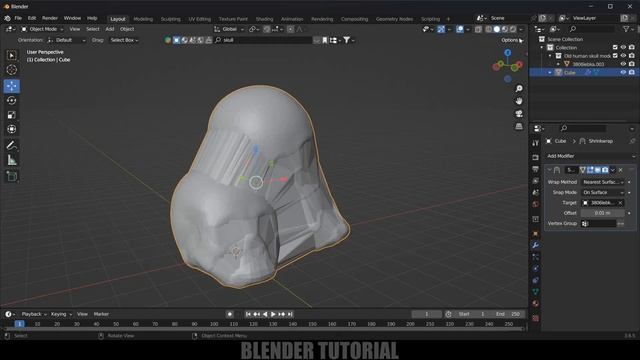This screenshot has width=640, height=360.
Task: Switch to the Sculpting workspace tab
Action: pyautogui.click(x=170, y=19)
